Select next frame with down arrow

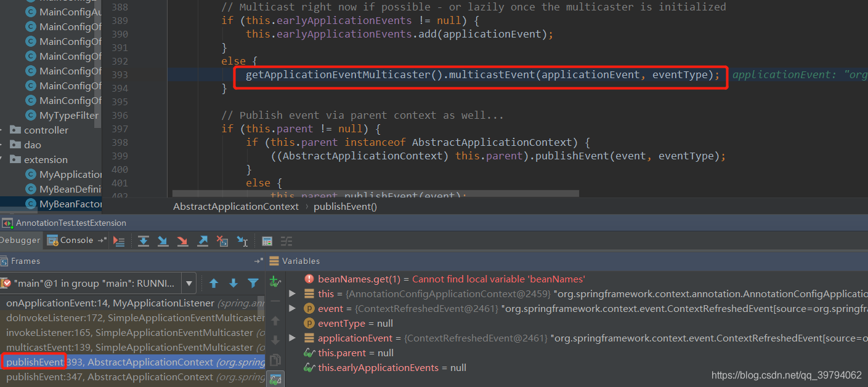[233, 284]
